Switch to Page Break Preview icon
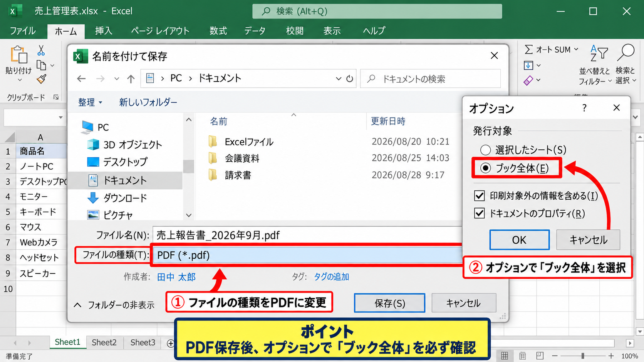The width and height of the screenshot is (644, 362). pos(540,356)
